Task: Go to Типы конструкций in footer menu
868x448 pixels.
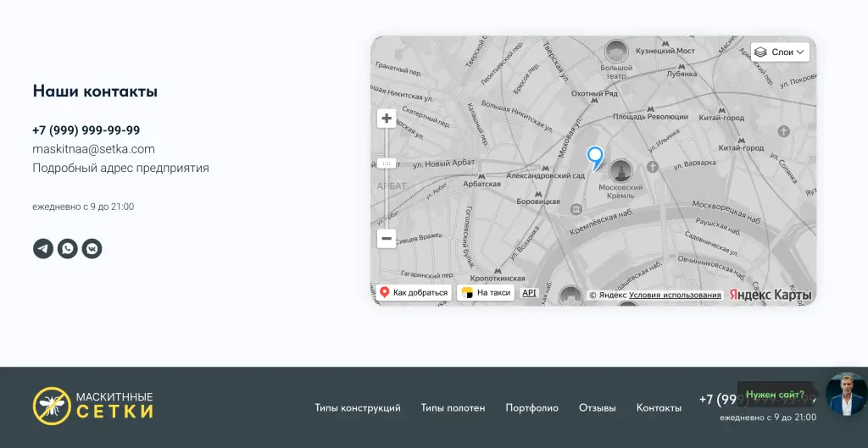Action: (358, 408)
